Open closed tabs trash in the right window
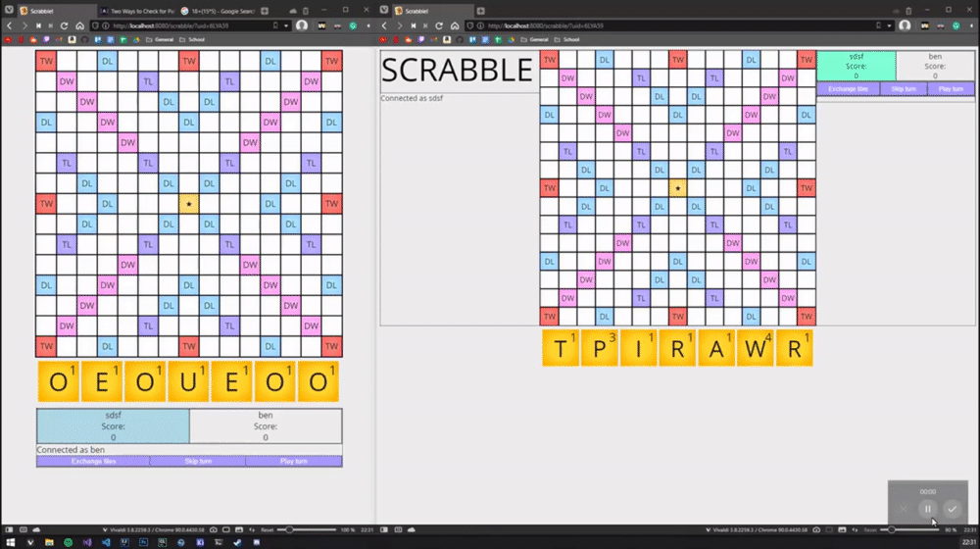The image size is (980, 549). point(908,11)
